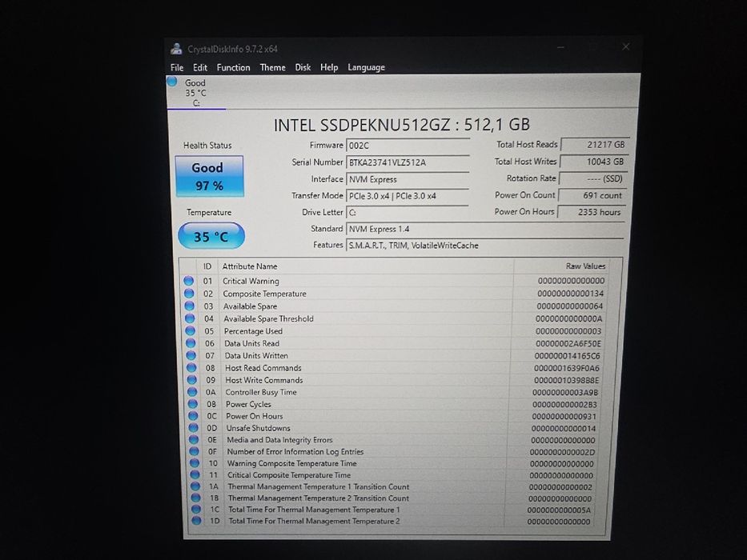Click status orb for Critical Composite Temperature Time
747x560 pixels.
point(195,474)
